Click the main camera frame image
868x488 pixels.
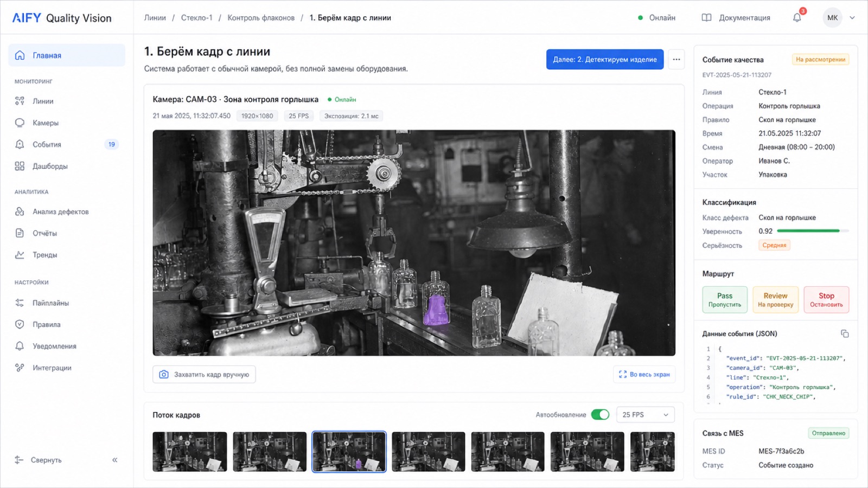tap(414, 243)
